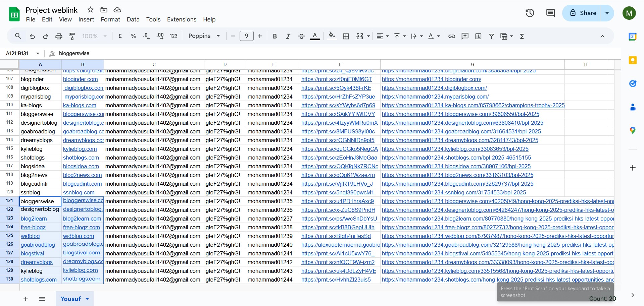Open the bloginder.com link in row 107

pos(80,79)
